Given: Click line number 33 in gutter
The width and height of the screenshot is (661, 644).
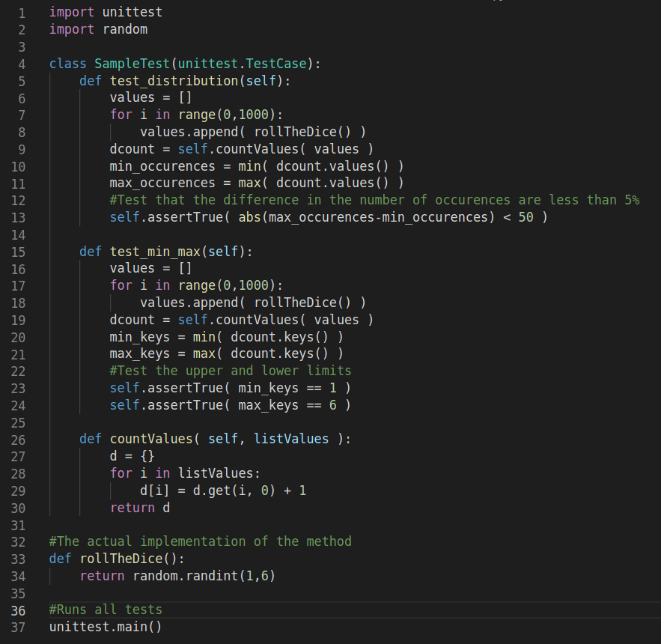Looking at the screenshot, I should (x=18, y=559).
